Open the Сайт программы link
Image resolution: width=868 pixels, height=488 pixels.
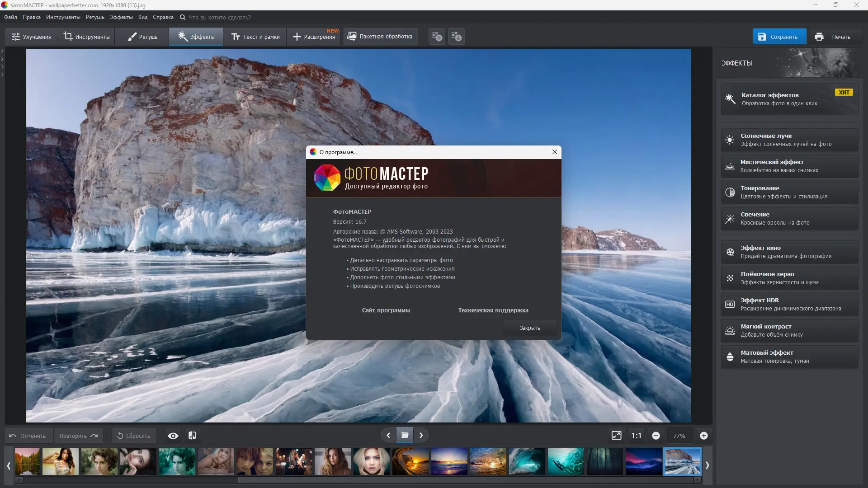tap(386, 310)
